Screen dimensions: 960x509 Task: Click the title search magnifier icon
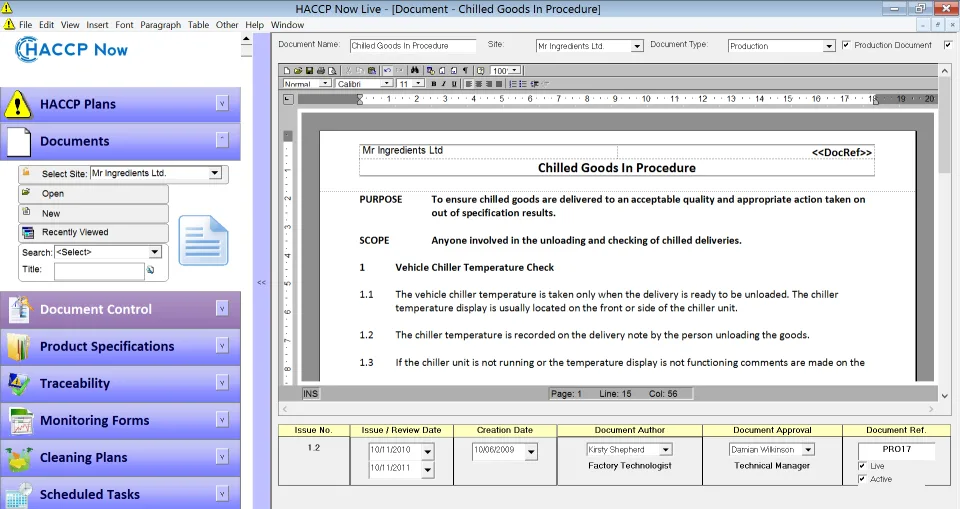(151, 270)
